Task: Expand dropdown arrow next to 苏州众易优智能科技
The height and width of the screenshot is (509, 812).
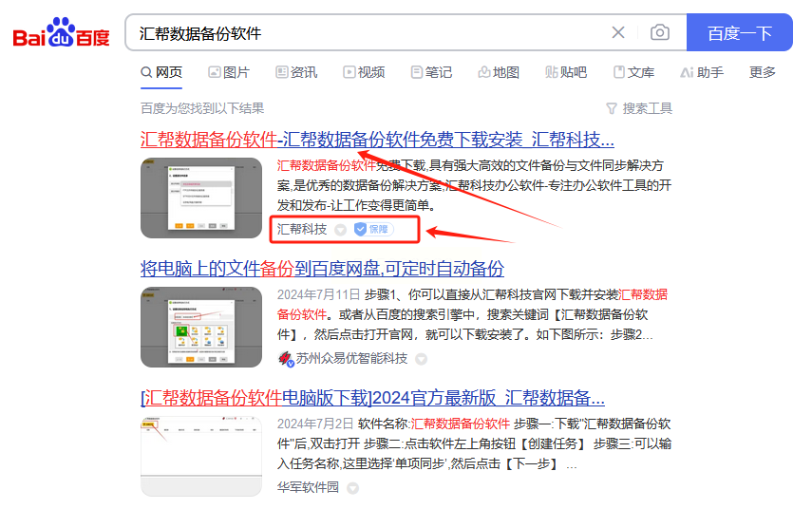Action: point(421,359)
